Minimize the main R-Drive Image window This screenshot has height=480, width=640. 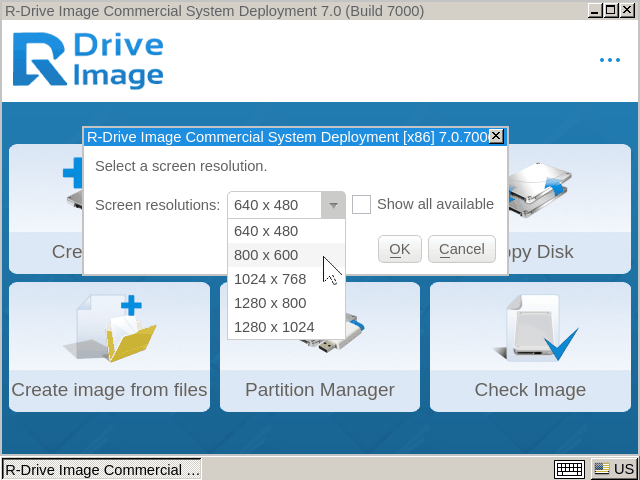click(x=596, y=10)
